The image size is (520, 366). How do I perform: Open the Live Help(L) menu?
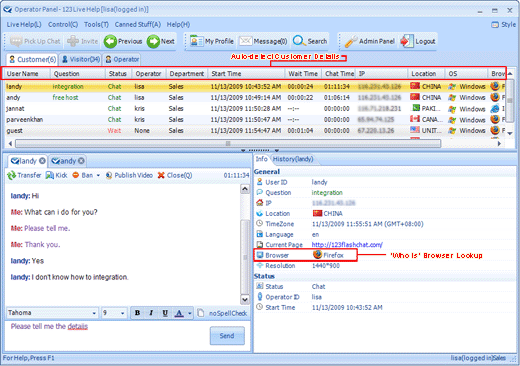pyautogui.click(x=24, y=24)
